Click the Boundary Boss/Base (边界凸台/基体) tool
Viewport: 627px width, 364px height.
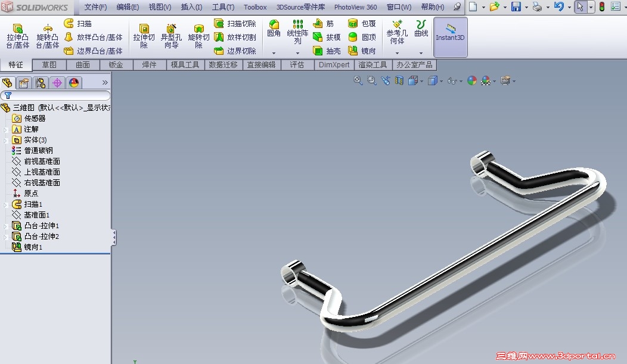point(93,51)
